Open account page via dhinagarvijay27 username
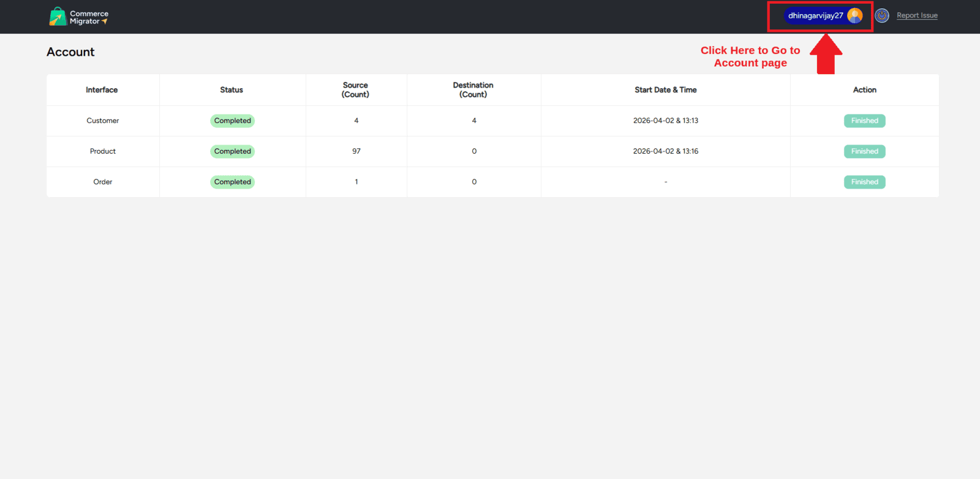Image resolution: width=980 pixels, height=479 pixels. click(815, 16)
